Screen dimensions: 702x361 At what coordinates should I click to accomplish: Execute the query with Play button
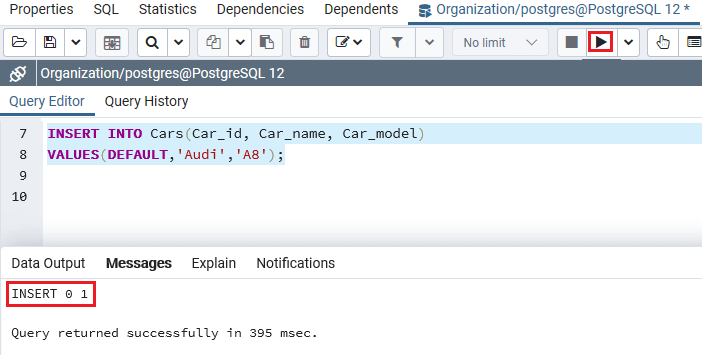tap(601, 43)
